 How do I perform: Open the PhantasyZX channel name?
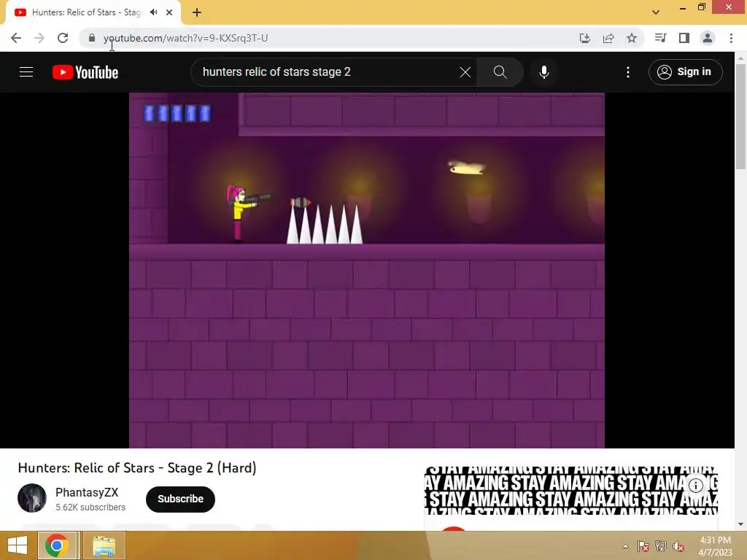coord(87,492)
